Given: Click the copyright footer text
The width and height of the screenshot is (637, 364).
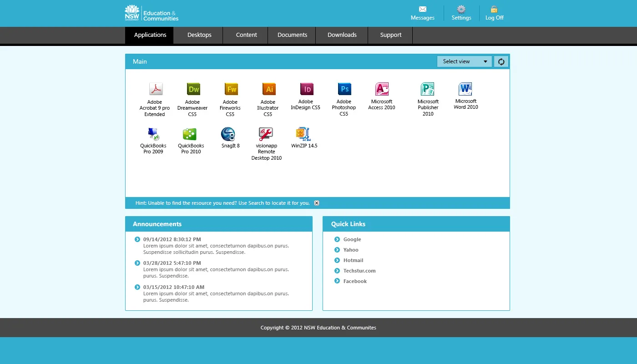Looking at the screenshot, I should (318, 328).
